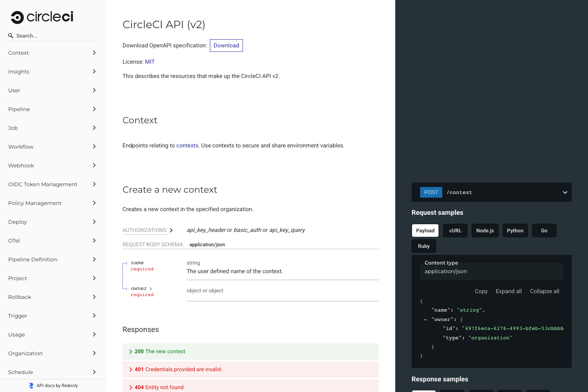Follow the contexts hyperlink in the description
The image size is (588, 392).
(x=187, y=145)
